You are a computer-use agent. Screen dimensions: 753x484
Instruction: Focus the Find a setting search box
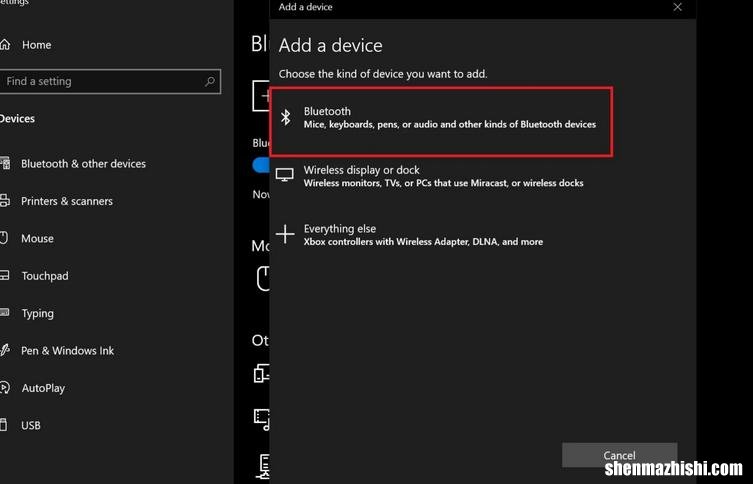coord(110,81)
